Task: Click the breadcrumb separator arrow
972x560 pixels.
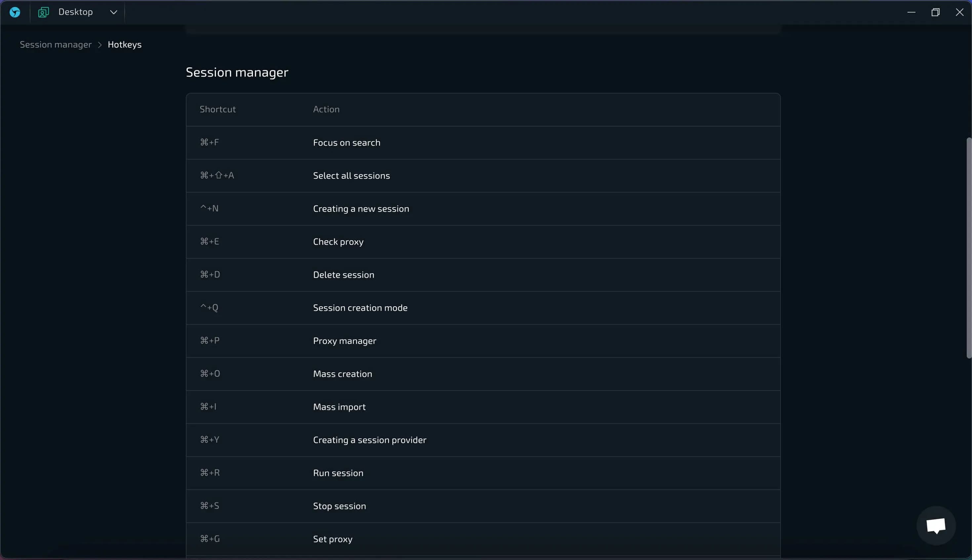Action: pyautogui.click(x=100, y=45)
